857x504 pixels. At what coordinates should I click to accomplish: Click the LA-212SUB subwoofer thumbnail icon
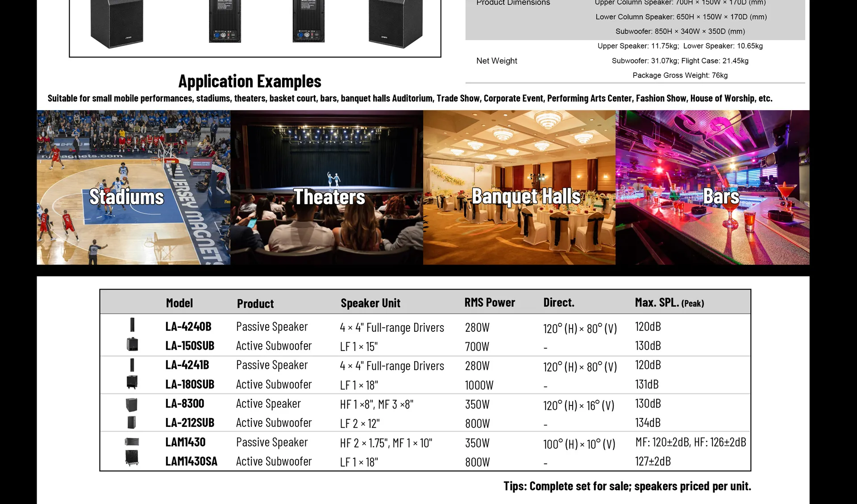132,422
